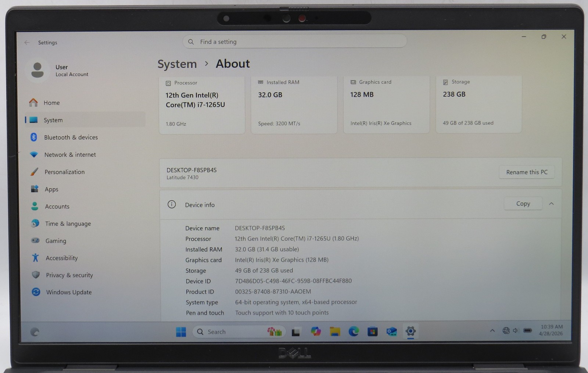The height and width of the screenshot is (373, 588).
Task: Open the User local account profile picture
Action: click(x=37, y=70)
